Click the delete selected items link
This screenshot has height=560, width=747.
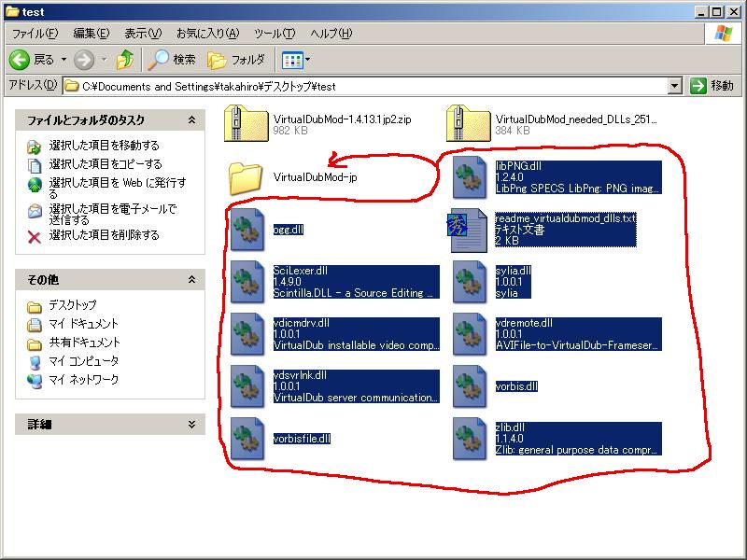[x=104, y=235]
